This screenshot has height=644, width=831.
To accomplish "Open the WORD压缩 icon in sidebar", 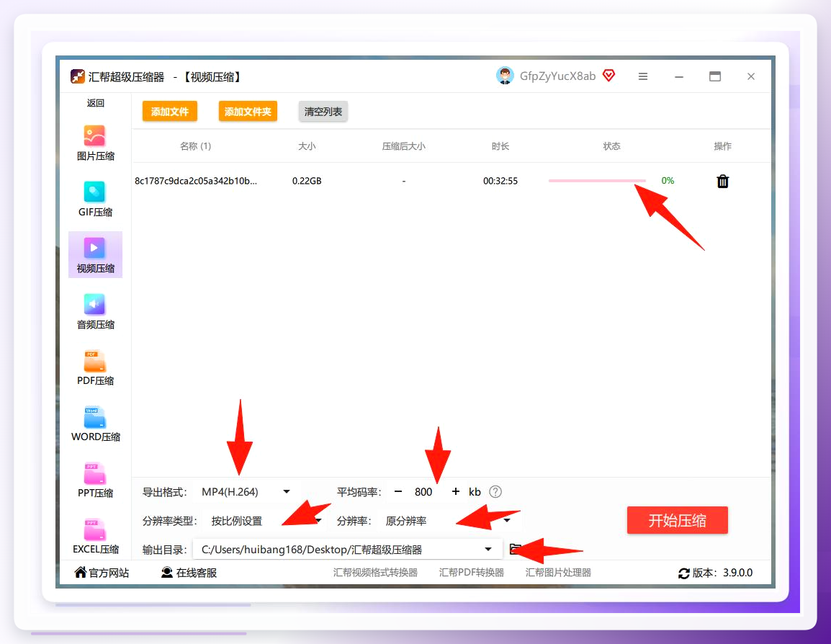I will pos(95,416).
